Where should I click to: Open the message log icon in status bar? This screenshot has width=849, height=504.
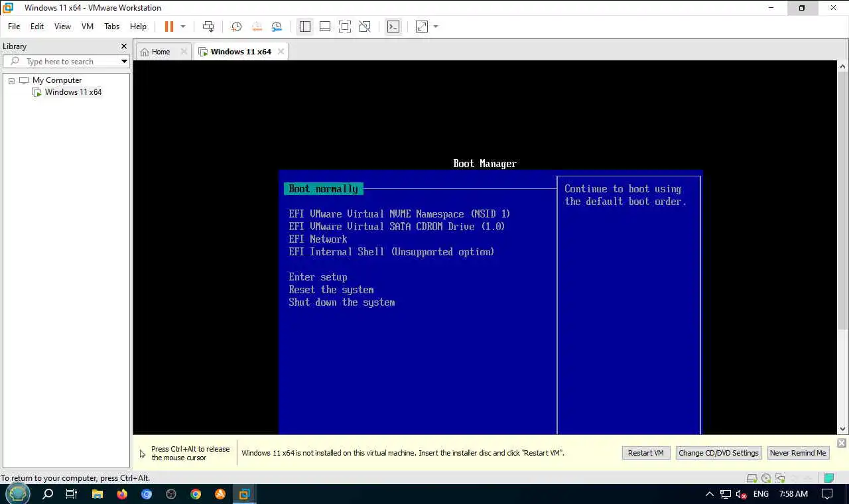pyautogui.click(x=828, y=478)
